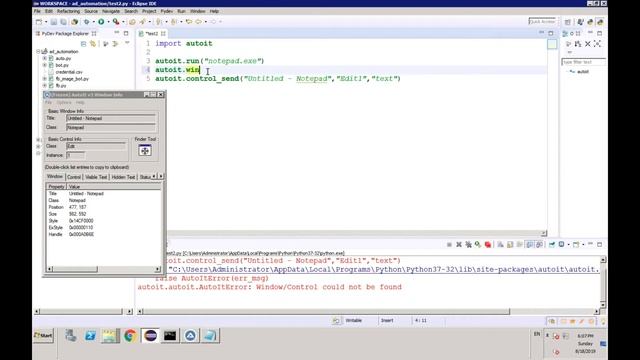The width and height of the screenshot is (640, 360).
Task: Expand the bot.py node in Package Explorer
Action: click(44, 65)
